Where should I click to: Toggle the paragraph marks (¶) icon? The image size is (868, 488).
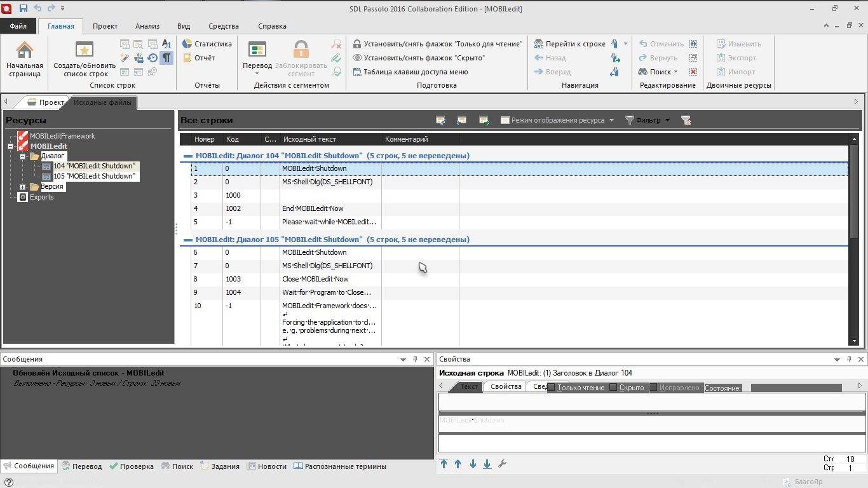click(x=166, y=58)
